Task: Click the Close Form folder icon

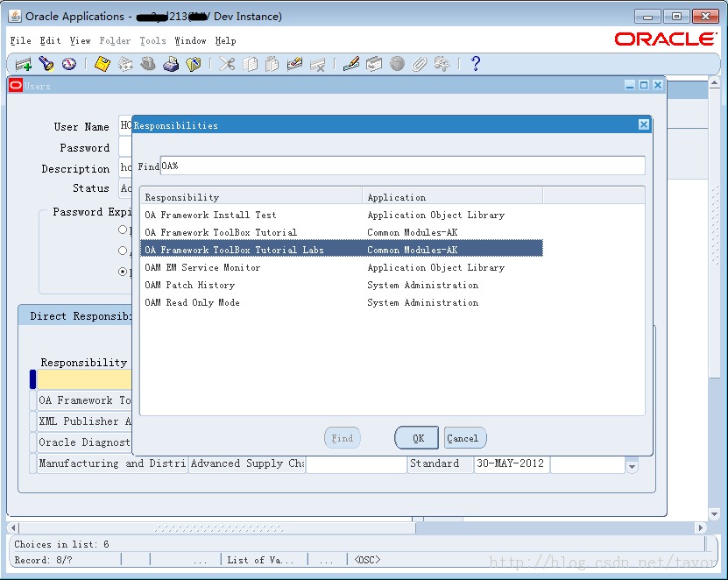Action: pyautogui.click(x=193, y=64)
